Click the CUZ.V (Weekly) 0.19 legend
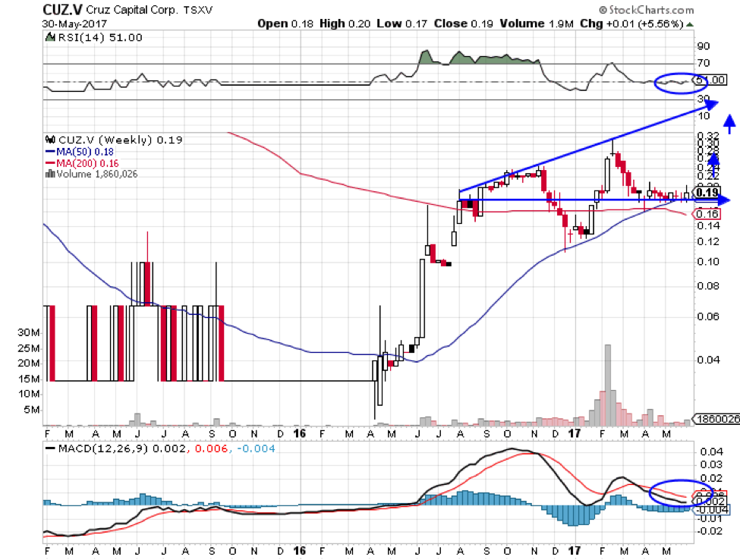Screen dimensions: 740x560 121,140
